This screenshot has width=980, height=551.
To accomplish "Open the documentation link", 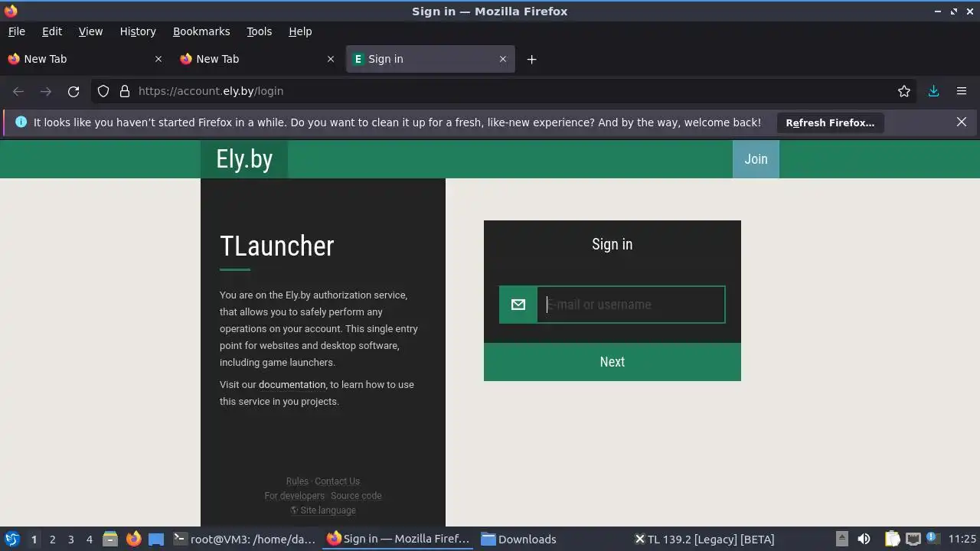I will (x=292, y=385).
